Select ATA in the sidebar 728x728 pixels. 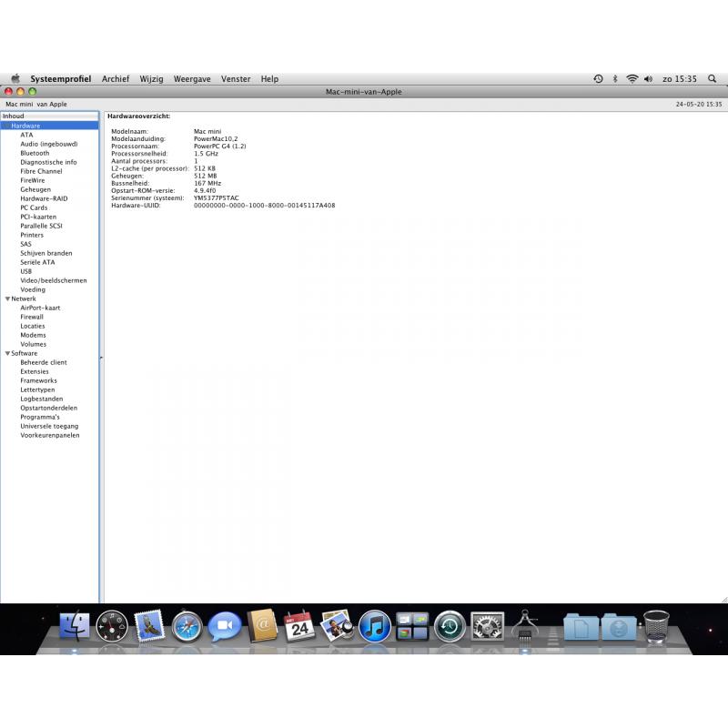pos(26,135)
